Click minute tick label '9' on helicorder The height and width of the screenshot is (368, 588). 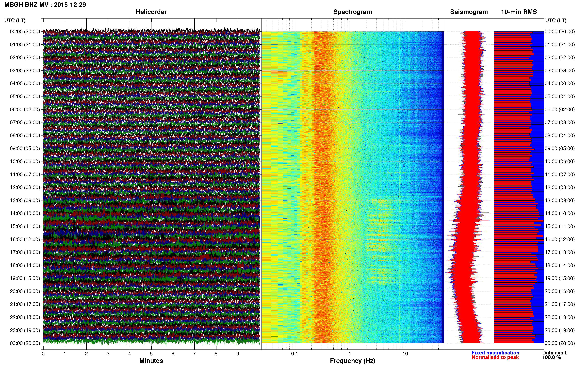pyautogui.click(x=238, y=354)
